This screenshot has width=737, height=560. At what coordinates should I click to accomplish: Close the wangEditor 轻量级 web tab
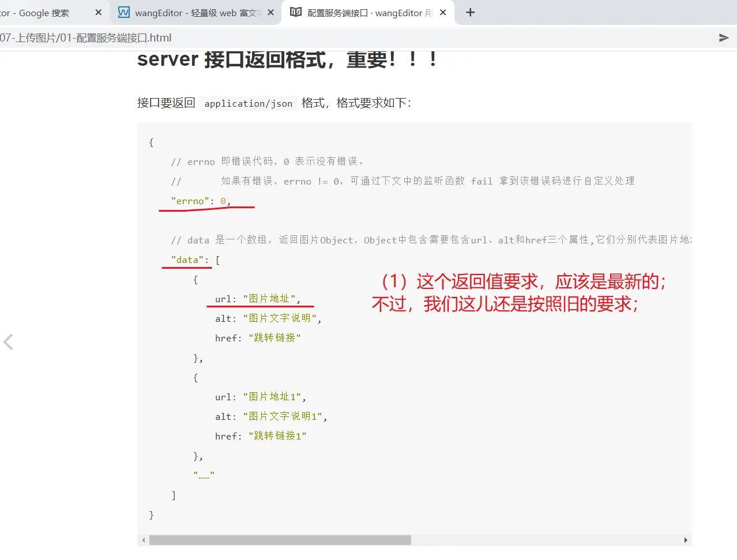pyautogui.click(x=270, y=12)
